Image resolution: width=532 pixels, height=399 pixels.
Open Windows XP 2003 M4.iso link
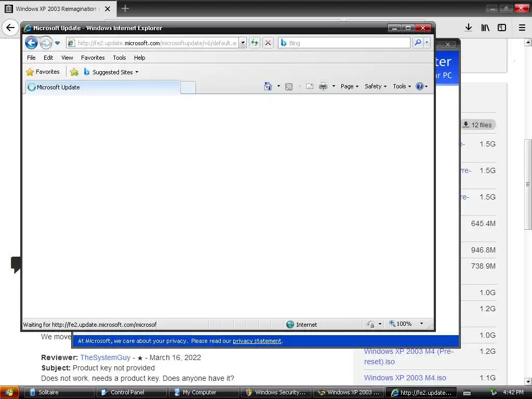405,378
